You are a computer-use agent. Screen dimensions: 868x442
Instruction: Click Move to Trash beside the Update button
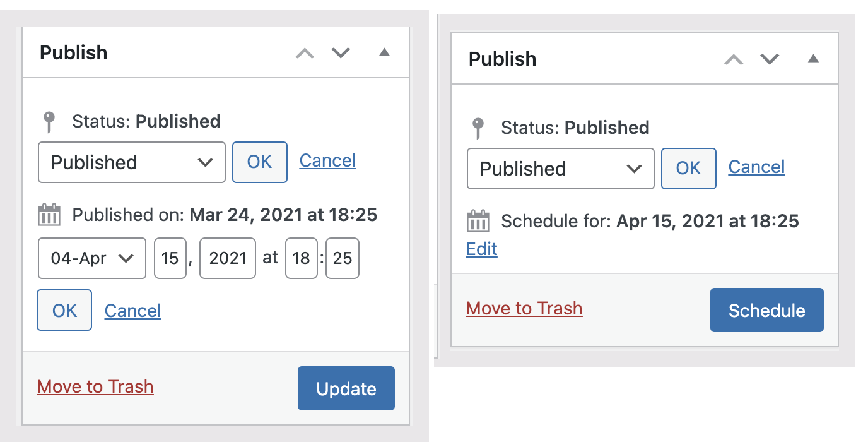click(95, 386)
